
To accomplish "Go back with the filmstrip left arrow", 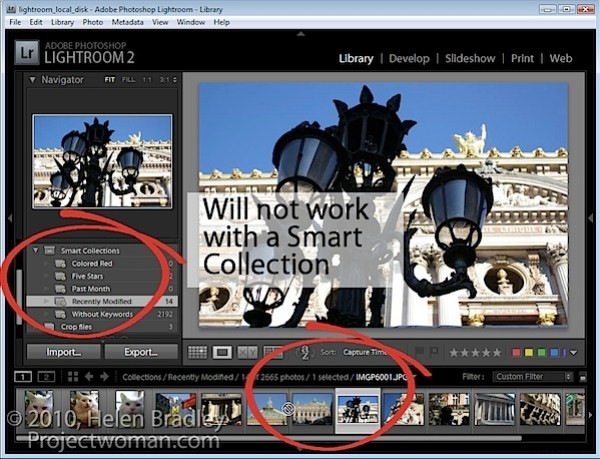I will pyautogui.click(x=89, y=377).
